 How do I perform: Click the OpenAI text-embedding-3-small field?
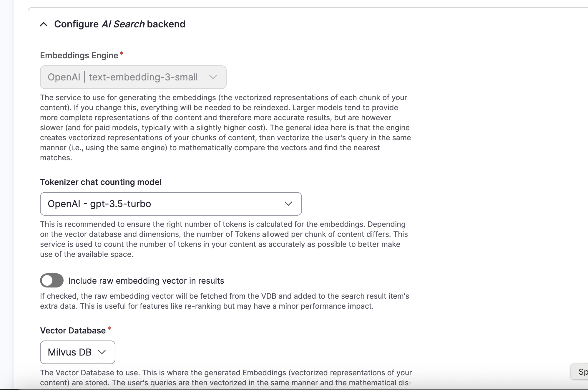click(133, 77)
